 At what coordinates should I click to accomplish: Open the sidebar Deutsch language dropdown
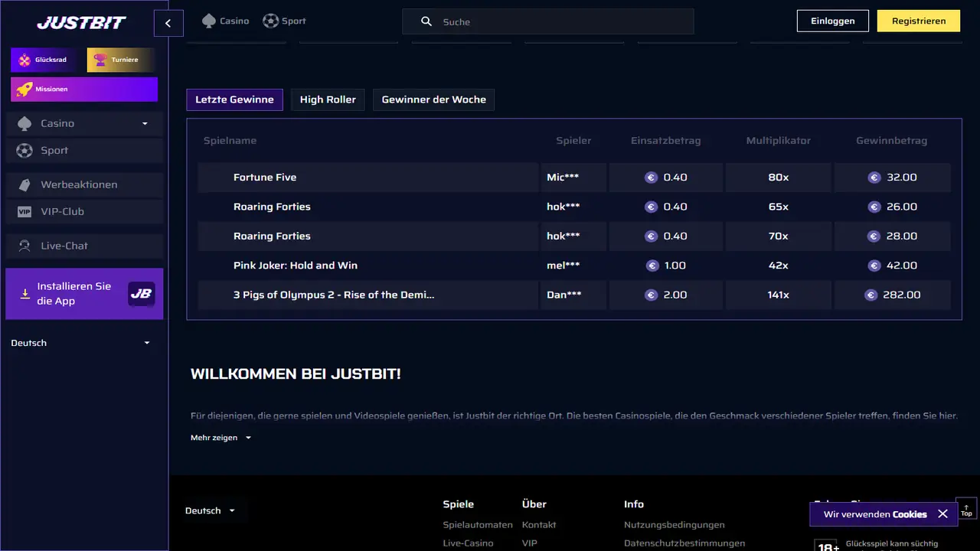coord(81,343)
